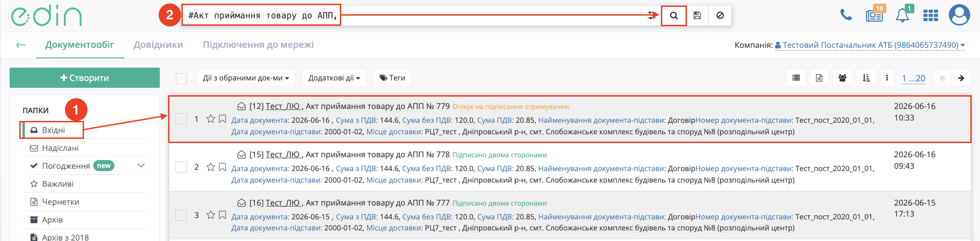
Task: Open the Погодження folder
Action: click(x=66, y=166)
